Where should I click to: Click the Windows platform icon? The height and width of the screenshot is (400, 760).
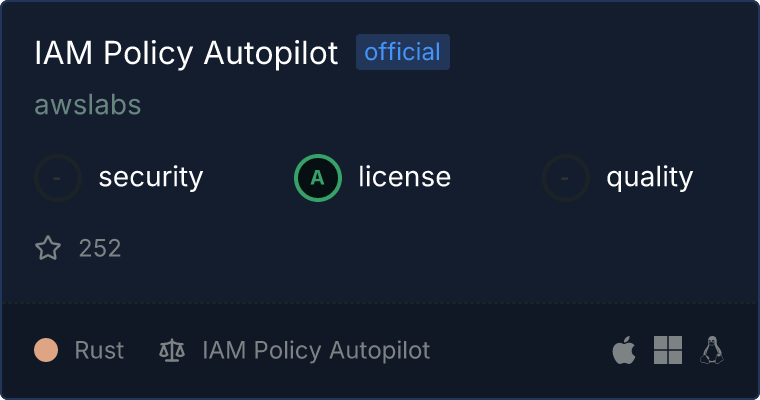click(x=668, y=350)
